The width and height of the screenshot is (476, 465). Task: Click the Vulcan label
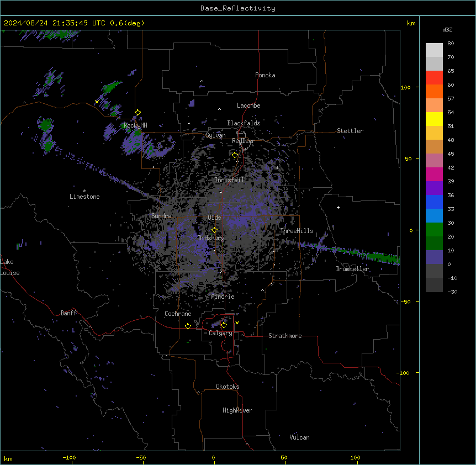pyautogui.click(x=300, y=437)
